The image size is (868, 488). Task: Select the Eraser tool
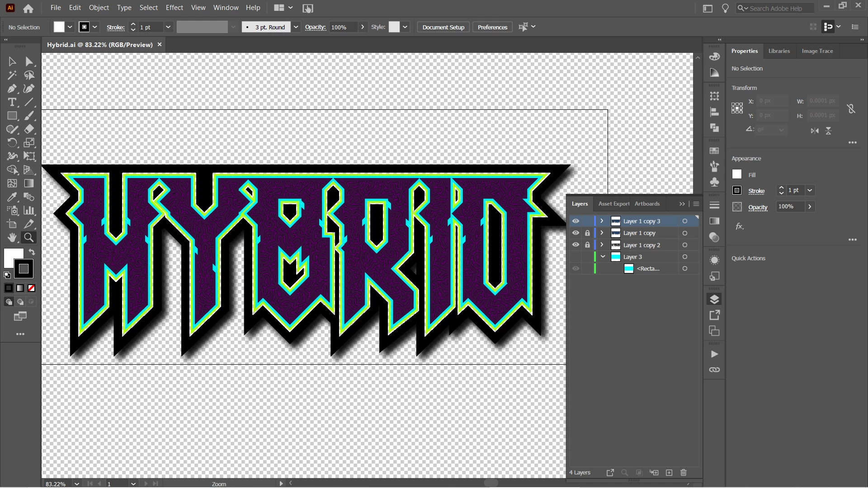click(29, 129)
